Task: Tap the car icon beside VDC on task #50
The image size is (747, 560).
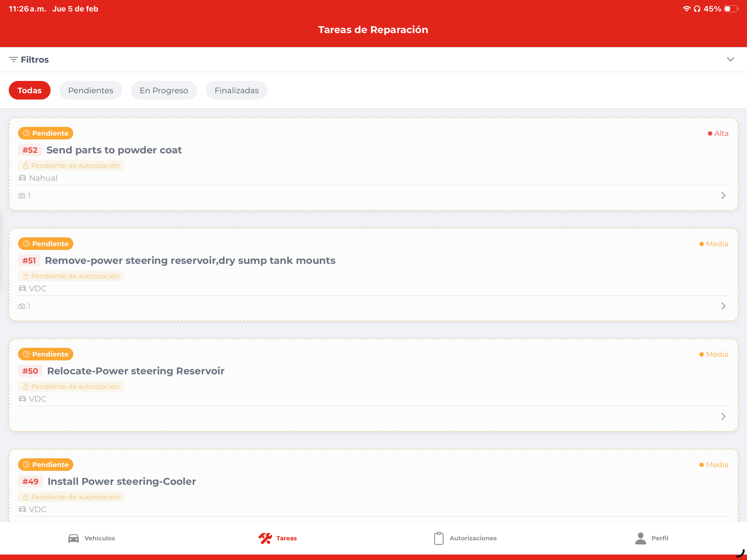Action: pyautogui.click(x=22, y=399)
